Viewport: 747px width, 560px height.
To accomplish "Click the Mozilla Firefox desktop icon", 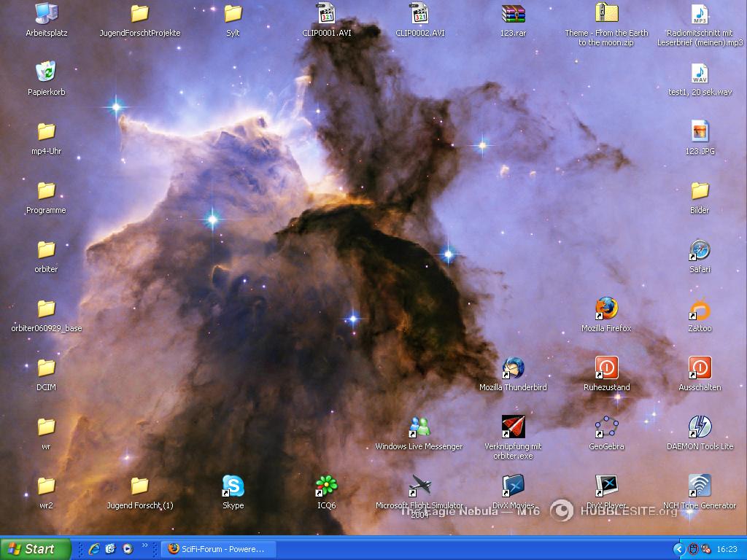I will coord(606,309).
